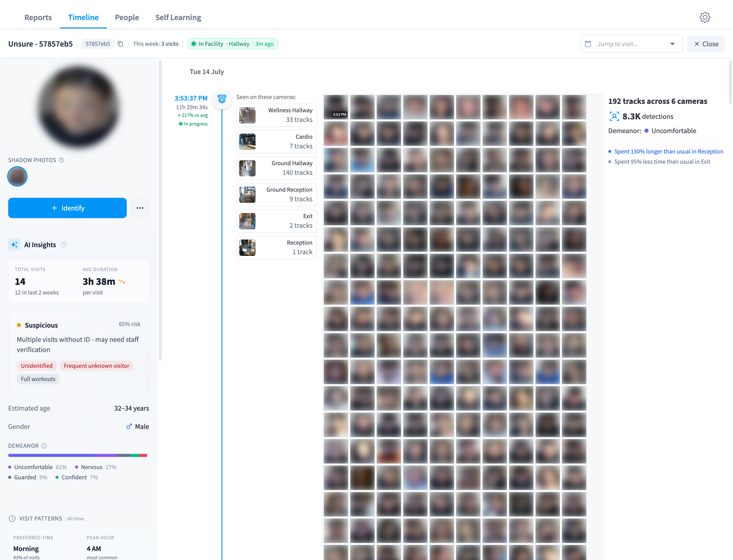Click the timeline scrollbar at far right
This screenshot has height=560, width=733.
[x=730, y=82]
